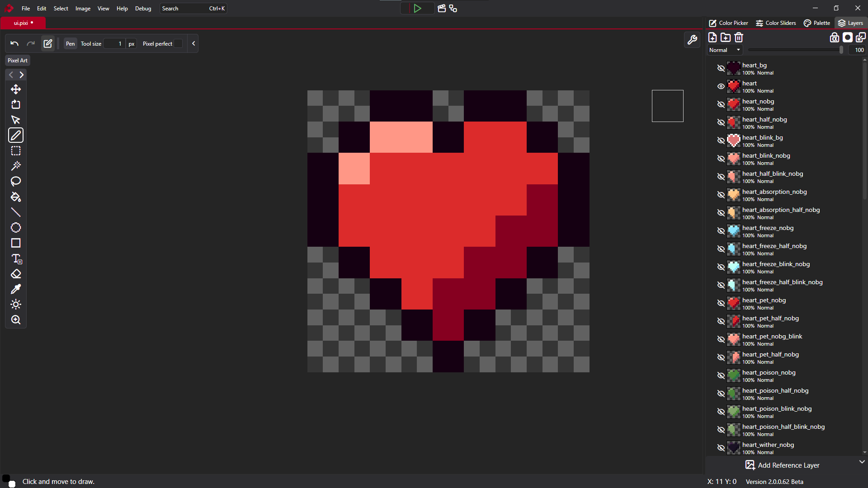This screenshot has width=868, height=488.
Task: Open the Edit menu
Action: click(42, 9)
